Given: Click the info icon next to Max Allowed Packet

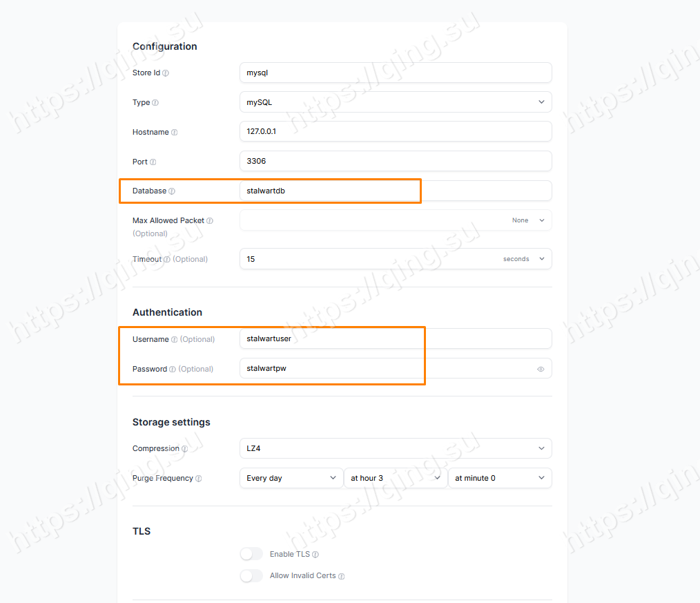Looking at the screenshot, I should coord(210,220).
